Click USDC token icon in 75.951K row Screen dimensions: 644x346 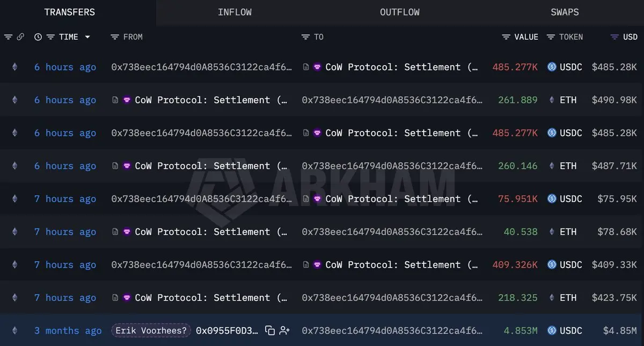[x=552, y=199]
